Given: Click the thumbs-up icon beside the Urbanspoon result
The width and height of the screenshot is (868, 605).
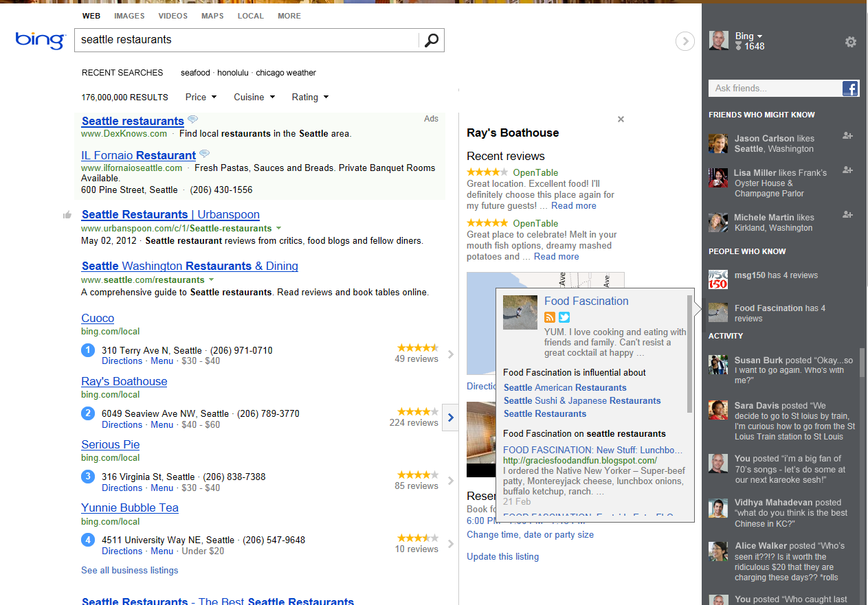Looking at the screenshot, I should click(x=67, y=215).
